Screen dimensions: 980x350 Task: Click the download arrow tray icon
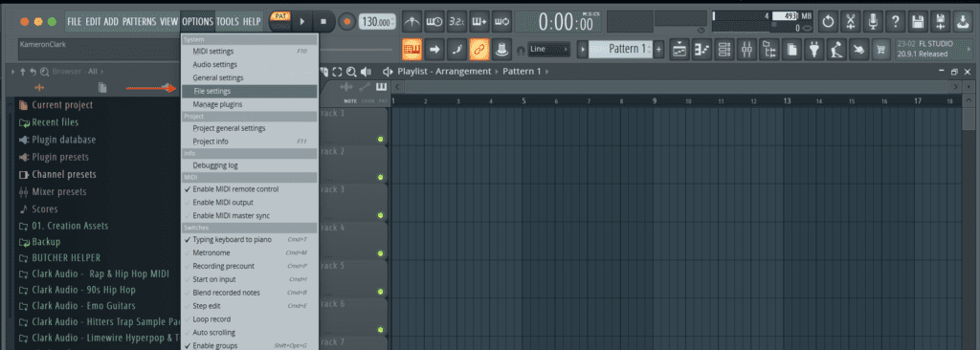tap(963, 22)
